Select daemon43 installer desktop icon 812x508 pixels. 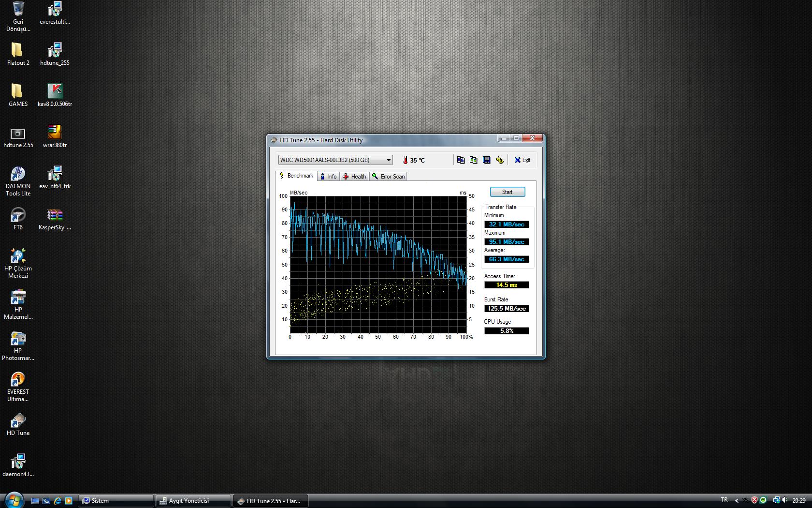pos(18,465)
